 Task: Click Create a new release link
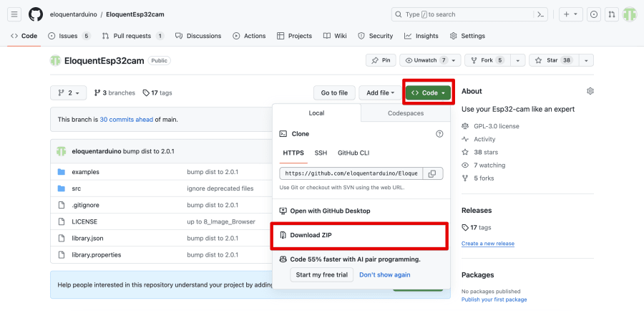coord(487,244)
